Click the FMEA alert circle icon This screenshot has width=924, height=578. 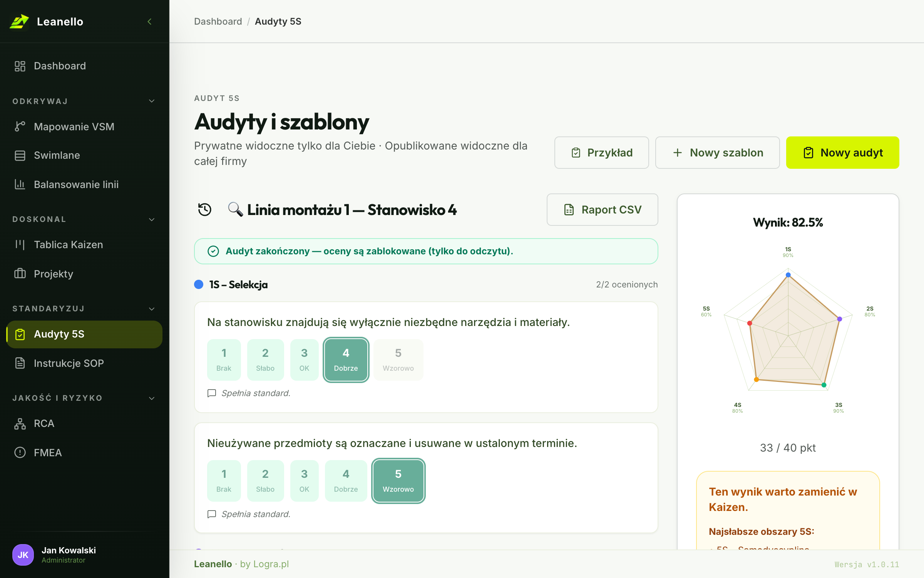pos(20,452)
